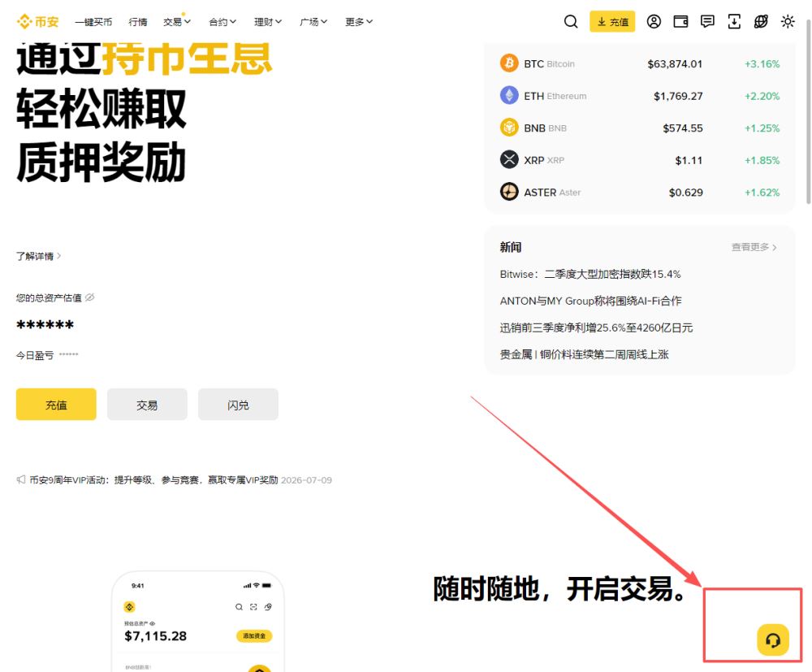Click the phone app mockup image
Image resolution: width=812 pixels, height=672 pixels.
[x=198, y=621]
